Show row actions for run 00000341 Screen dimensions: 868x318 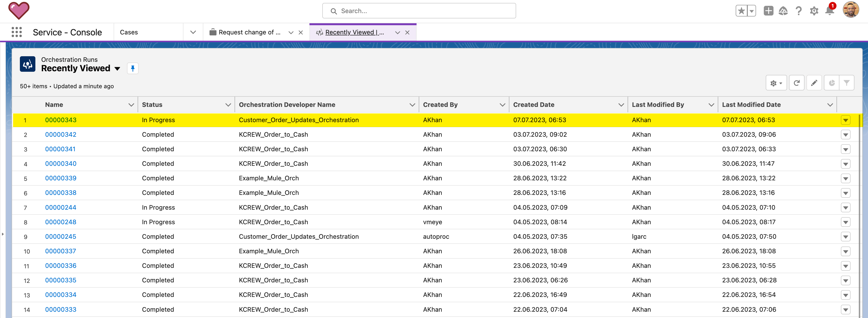click(x=845, y=149)
